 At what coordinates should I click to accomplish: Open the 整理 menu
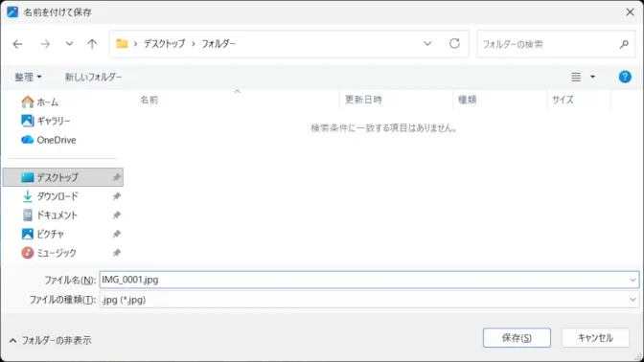[28, 77]
